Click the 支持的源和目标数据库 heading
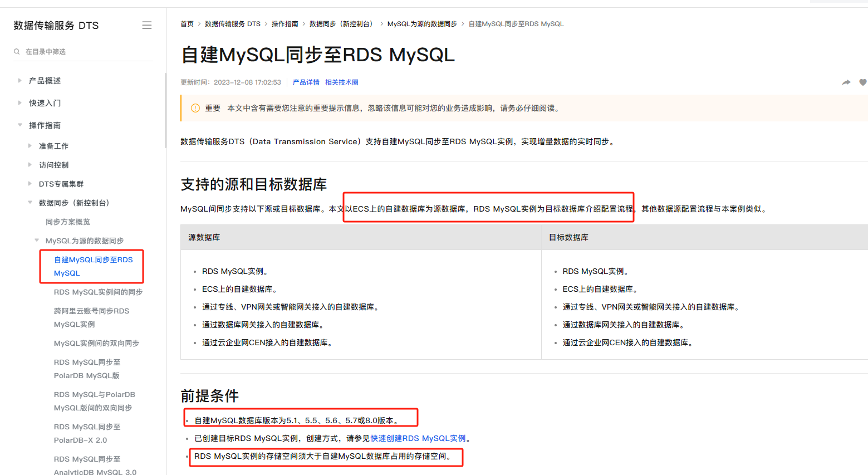 (x=254, y=184)
